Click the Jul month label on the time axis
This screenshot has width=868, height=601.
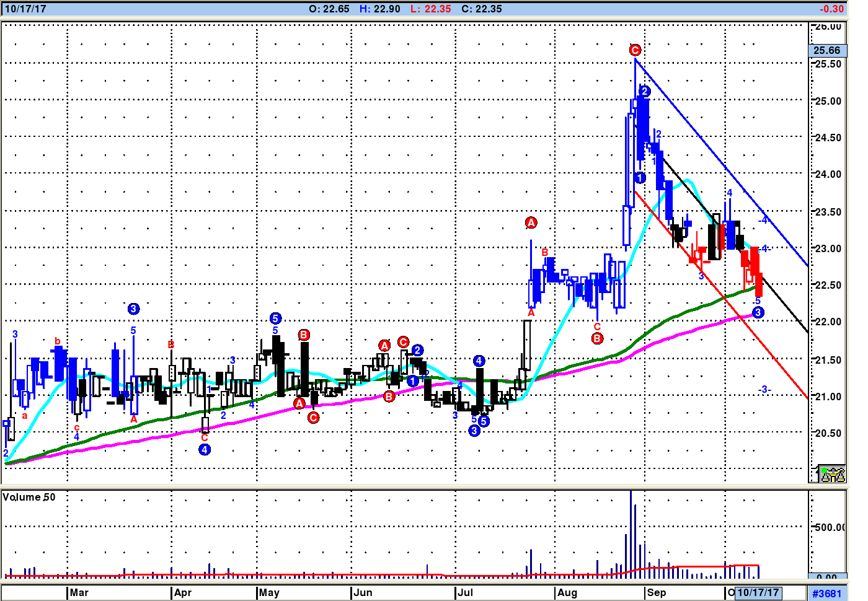[465, 593]
